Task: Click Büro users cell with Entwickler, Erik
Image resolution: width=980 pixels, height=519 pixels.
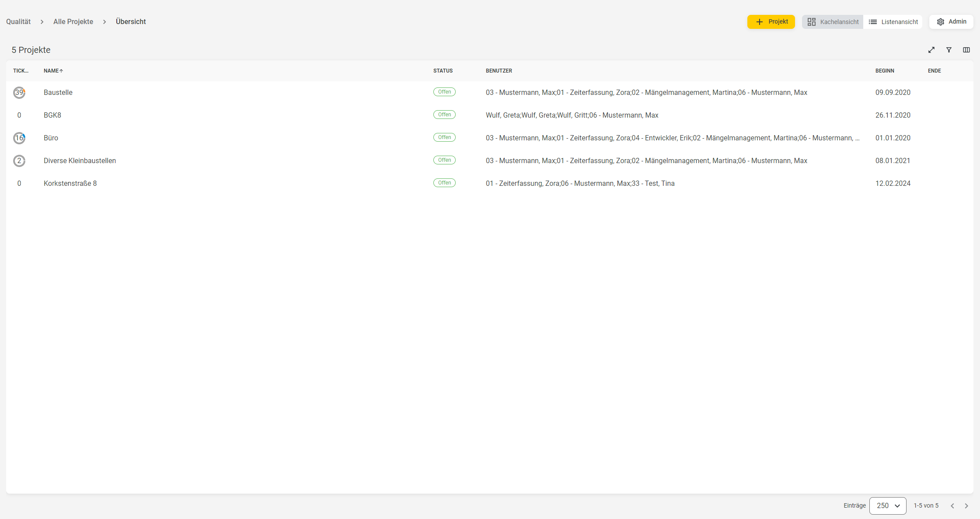Action: pos(673,138)
